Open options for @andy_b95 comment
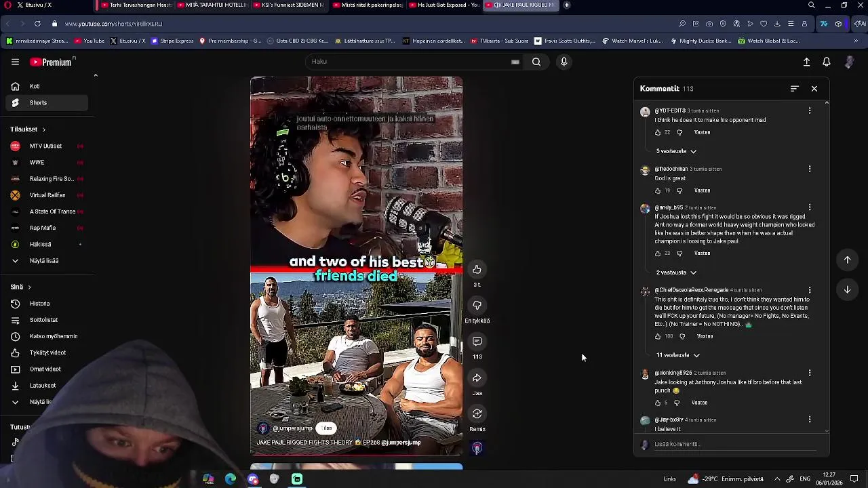Viewport: 868px width, 488px height. click(x=810, y=207)
